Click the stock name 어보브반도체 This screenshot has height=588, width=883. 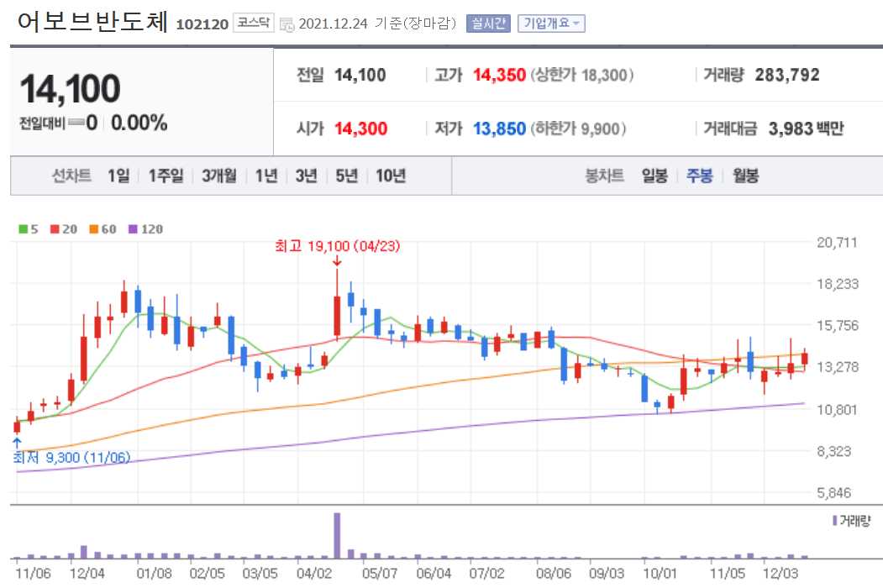[92, 21]
